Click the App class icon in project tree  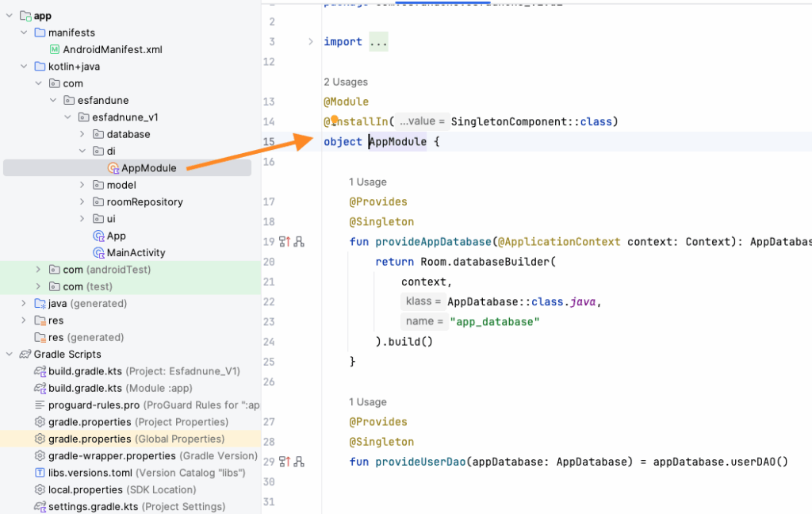98,236
